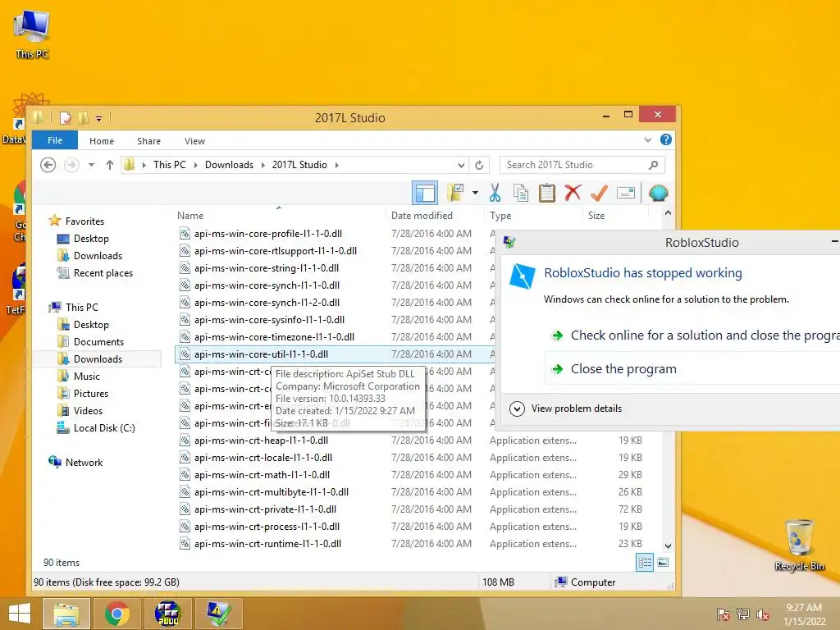
Task: Click Downloads in the address breadcrumb
Action: (230, 165)
